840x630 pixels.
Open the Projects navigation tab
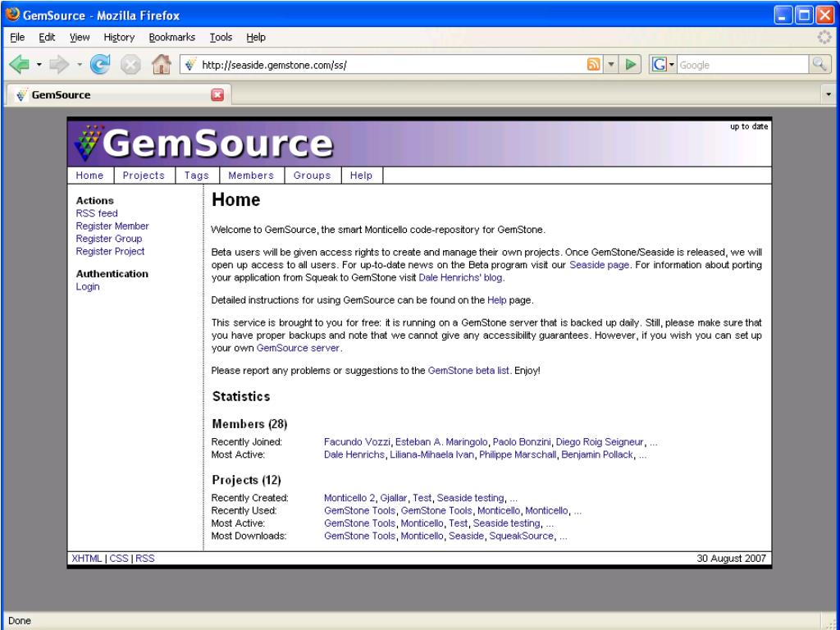[x=144, y=176]
